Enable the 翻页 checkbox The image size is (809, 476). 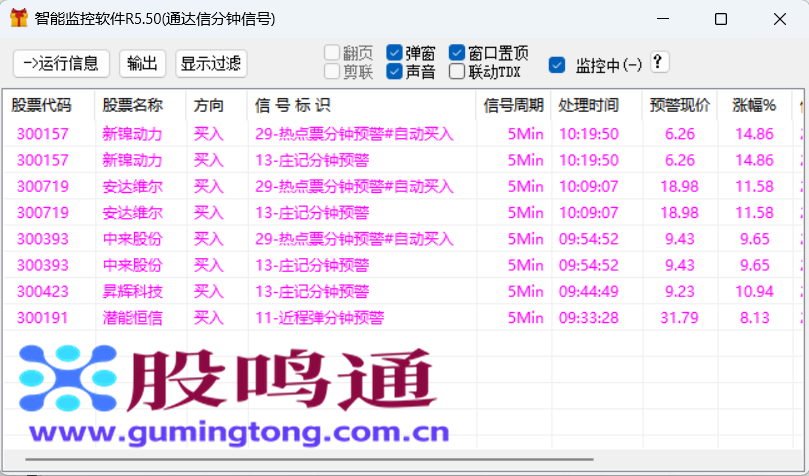click(x=332, y=53)
